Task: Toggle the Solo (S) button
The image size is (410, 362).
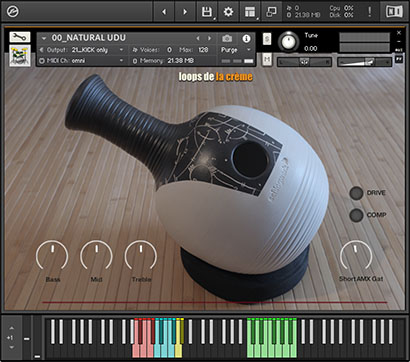Action: (x=267, y=39)
